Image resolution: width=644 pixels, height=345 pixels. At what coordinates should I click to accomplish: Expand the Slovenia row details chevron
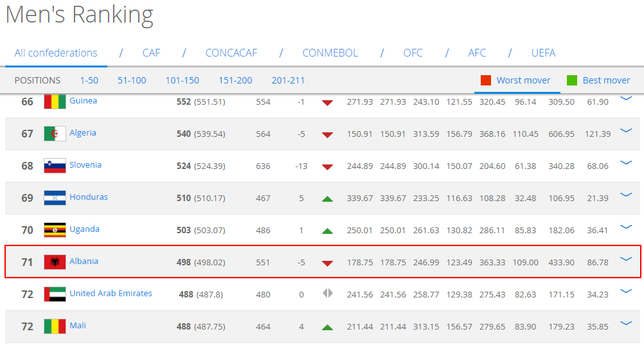click(625, 163)
